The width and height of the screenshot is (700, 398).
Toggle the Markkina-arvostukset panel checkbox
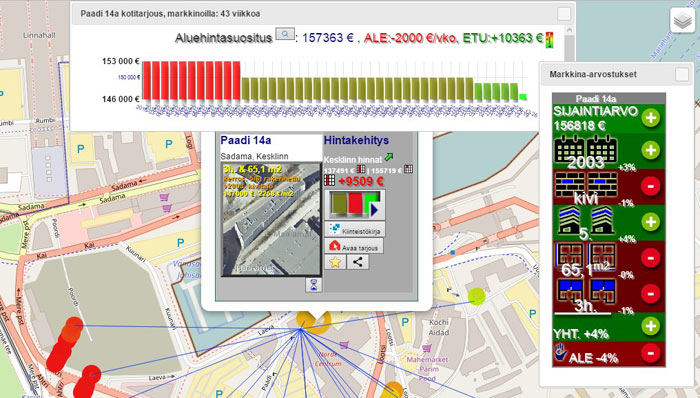[x=682, y=75]
